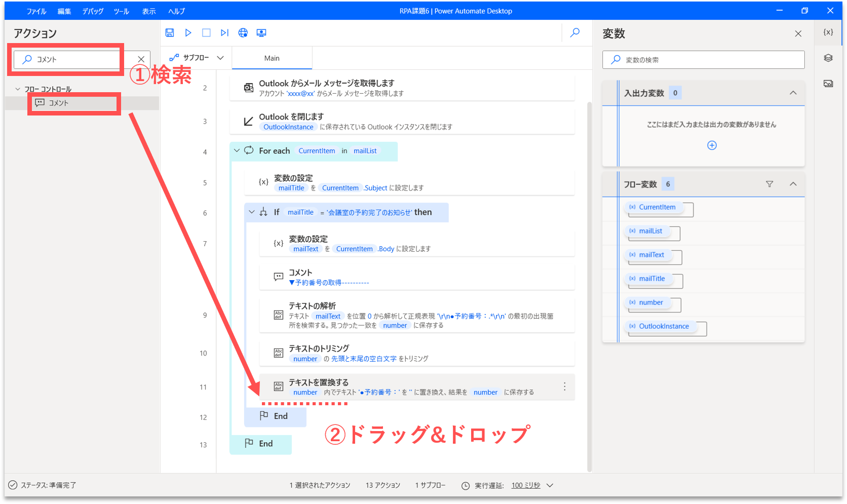Click the Stop flow icon

coord(206,33)
